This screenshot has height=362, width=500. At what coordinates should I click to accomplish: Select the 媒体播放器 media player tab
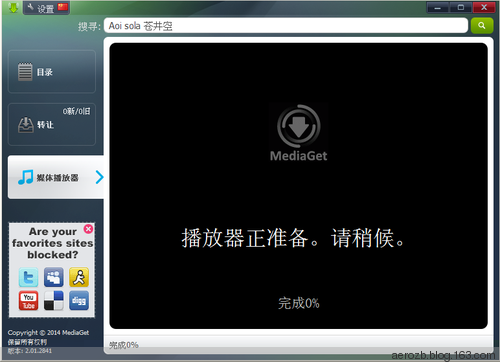(56, 177)
